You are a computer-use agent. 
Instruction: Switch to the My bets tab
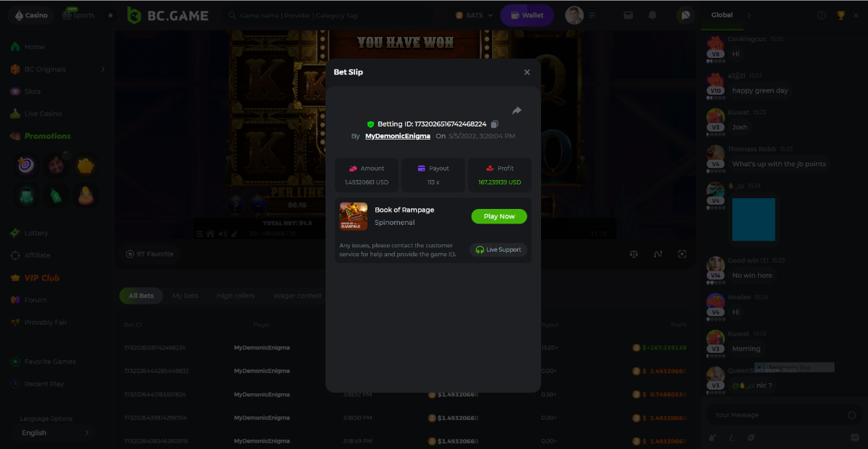185,296
